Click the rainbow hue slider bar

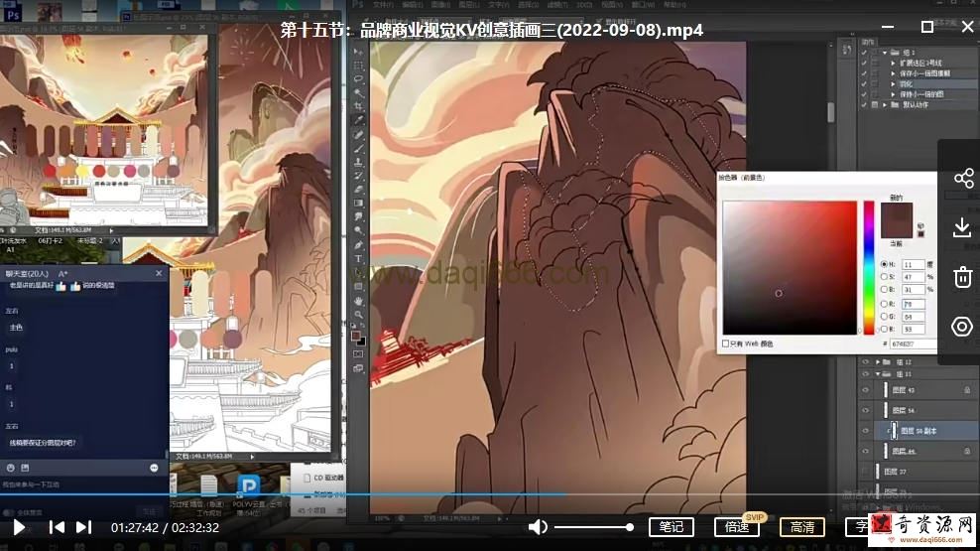869,268
